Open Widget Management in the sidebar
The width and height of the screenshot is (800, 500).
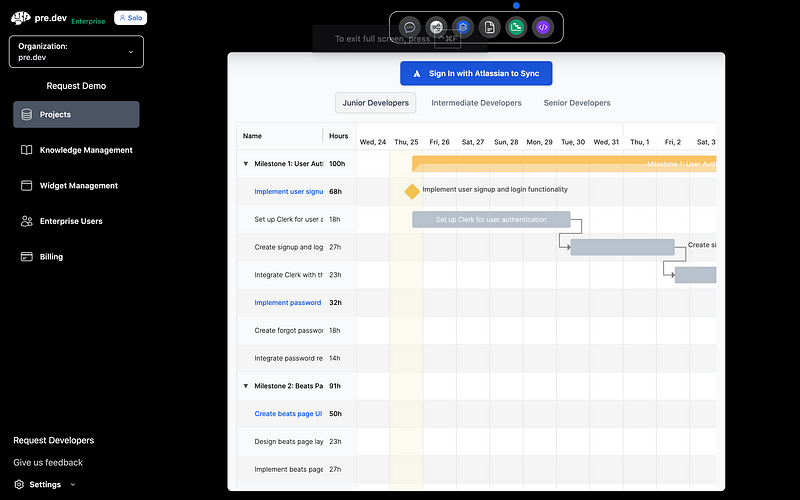pos(77,186)
